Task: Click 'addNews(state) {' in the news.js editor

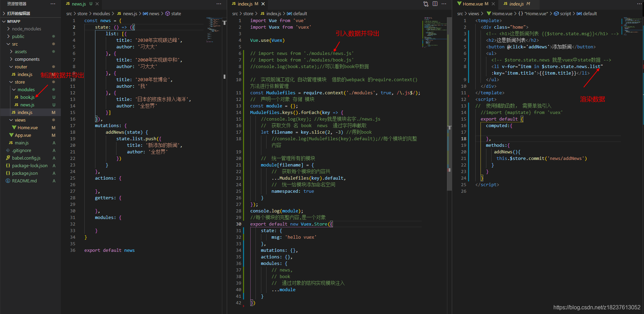Action: pyautogui.click(x=127, y=132)
